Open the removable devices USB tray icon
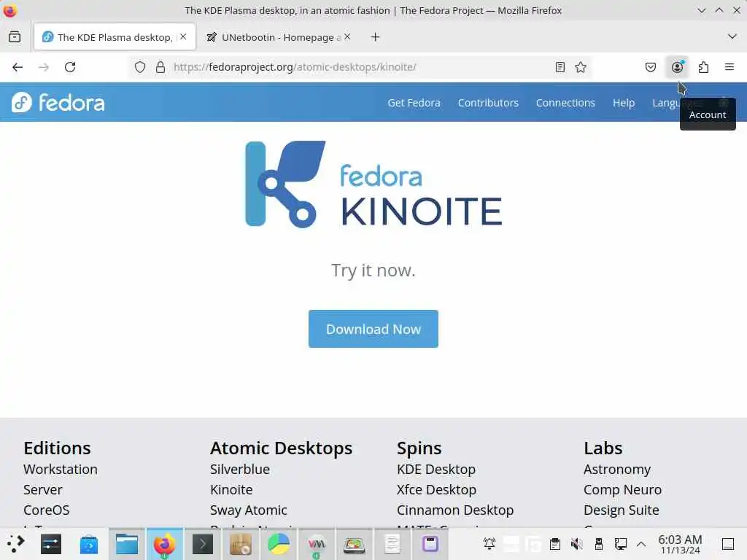 click(x=599, y=543)
